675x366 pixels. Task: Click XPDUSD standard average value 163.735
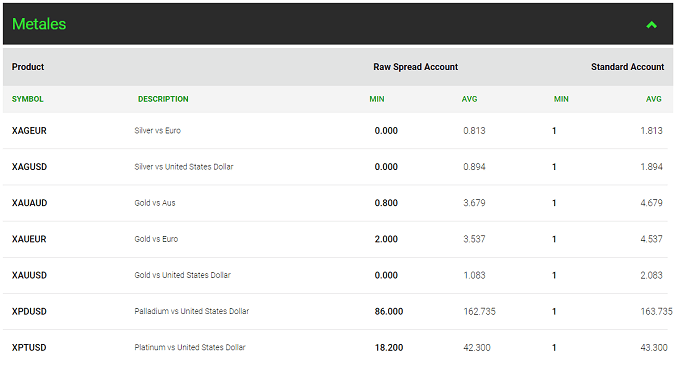656,311
